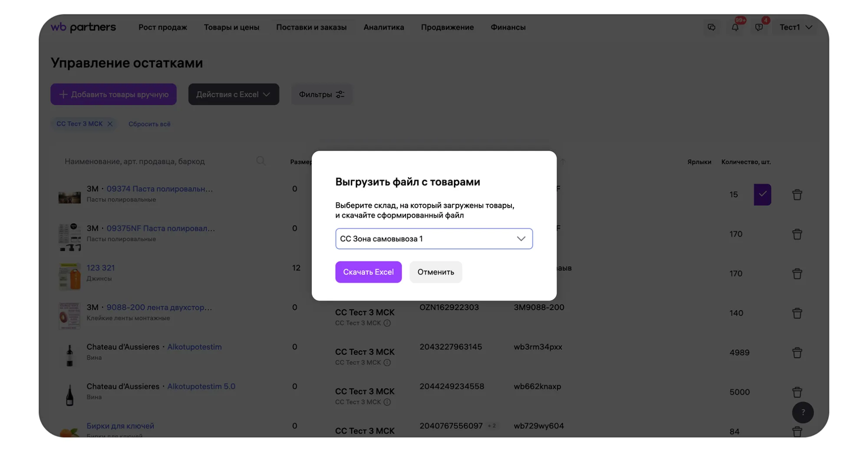Click the Ярлыки column header
This screenshot has width=868, height=452.
coord(699,162)
